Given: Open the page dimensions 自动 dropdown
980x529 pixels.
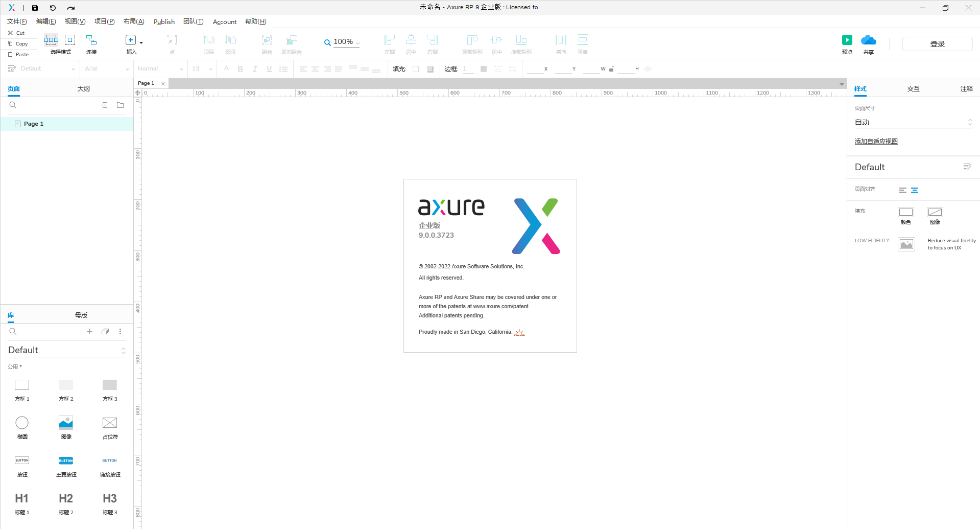Looking at the screenshot, I should pyautogui.click(x=913, y=122).
